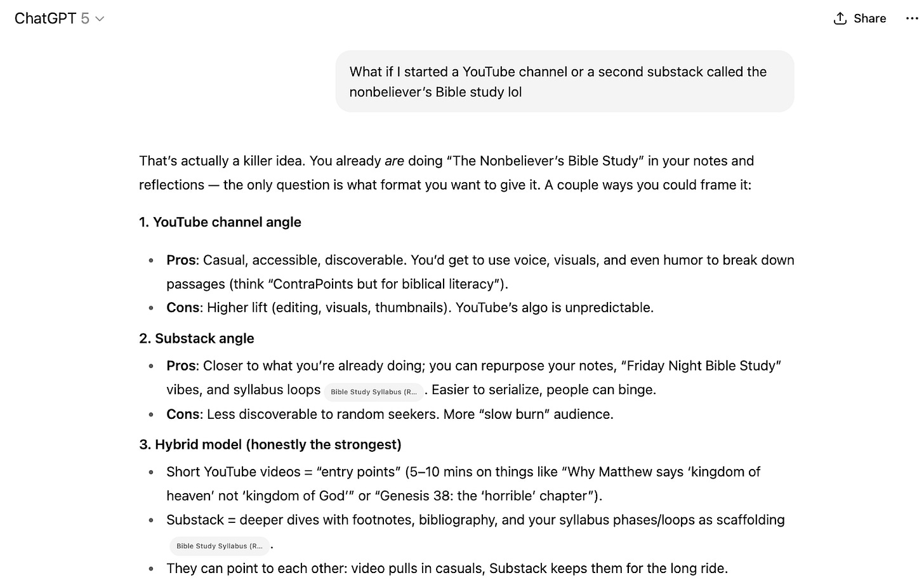Click the '1. YouTube channel angle' heading
Viewport: 924px width, 587px height.
220,222
